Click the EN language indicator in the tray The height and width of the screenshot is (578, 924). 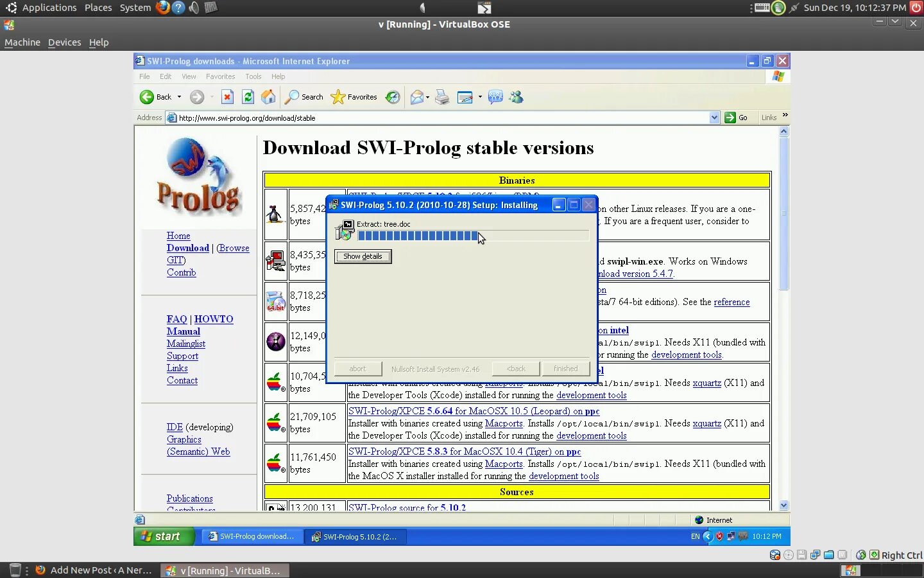click(x=695, y=536)
